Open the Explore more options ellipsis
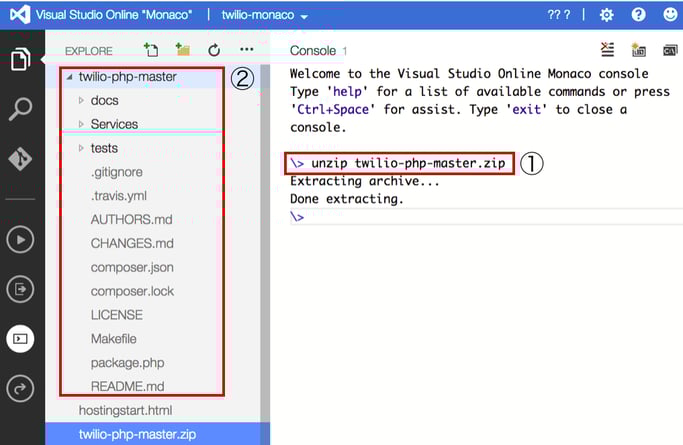Screen dimensions: 683x445 pyautogui.click(x=247, y=49)
